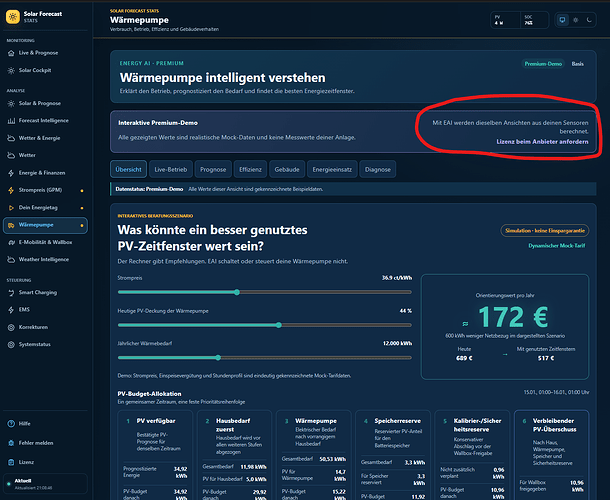The width and height of the screenshot is (610, 500).
Task: Click the Dynamischer Mock-Tarif label
Action: (x=557, y=246)
